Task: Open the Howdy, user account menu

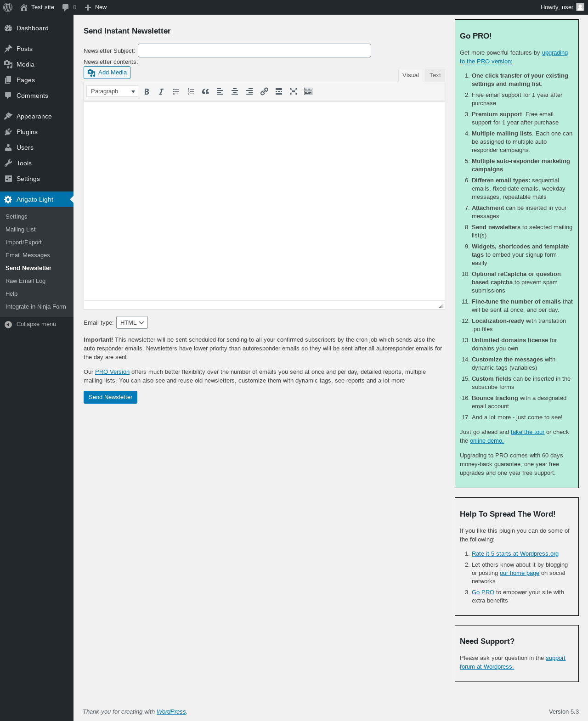Action: click(562, 7)
